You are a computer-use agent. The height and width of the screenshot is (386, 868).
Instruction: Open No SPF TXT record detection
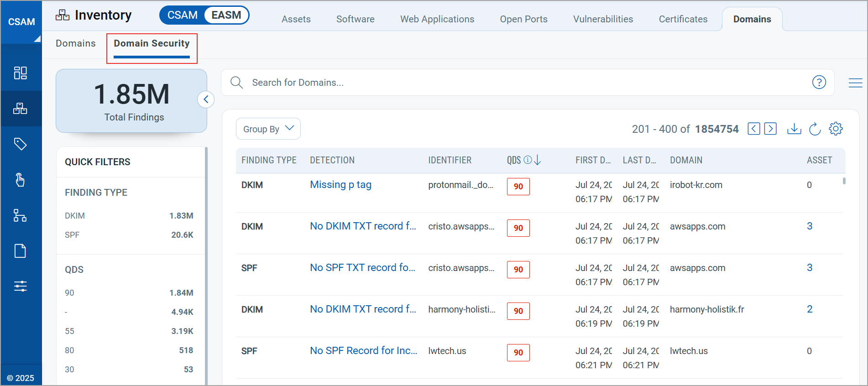tap(363, 268)
